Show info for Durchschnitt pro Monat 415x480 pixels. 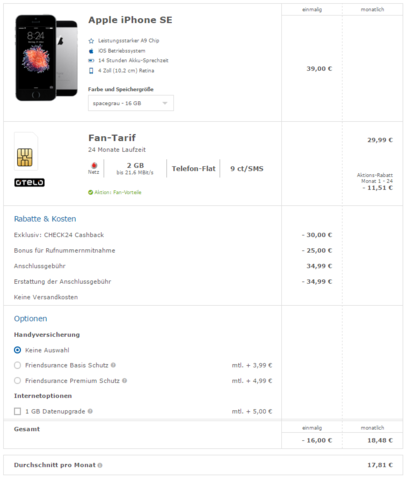[100, 465]
